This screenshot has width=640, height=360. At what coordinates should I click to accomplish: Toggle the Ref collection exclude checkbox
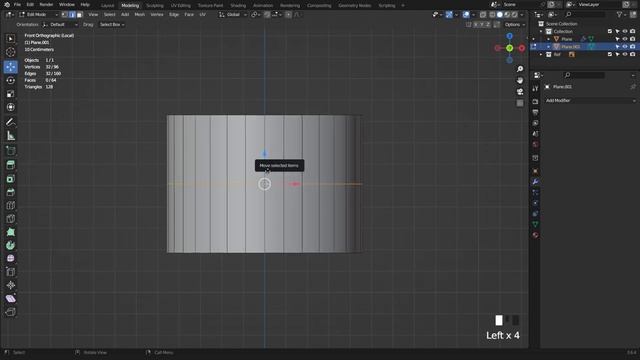click(610, 54)
